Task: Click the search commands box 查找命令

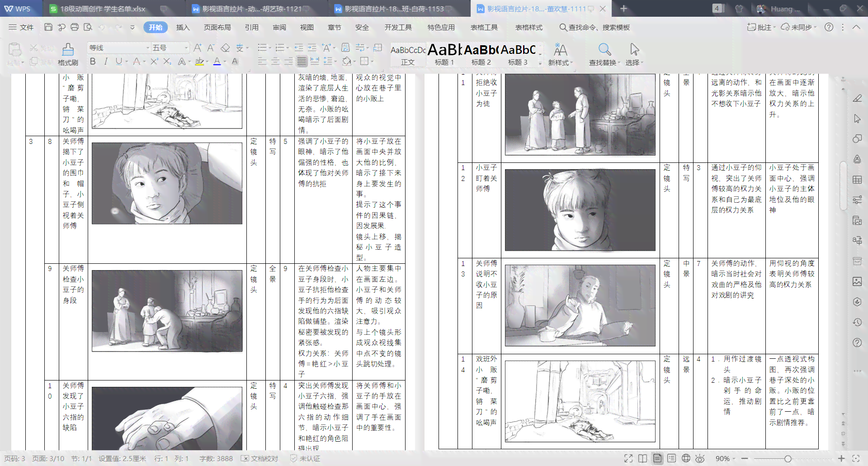Action: tap(595, 27)
